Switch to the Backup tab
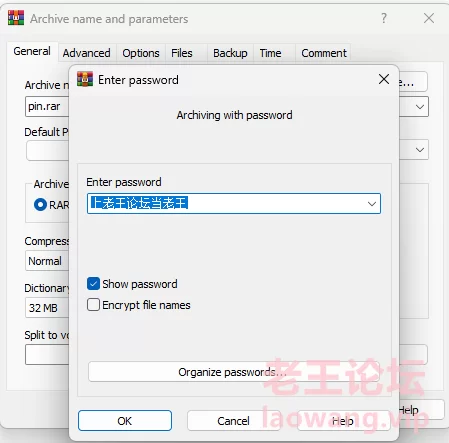 (x=230, y=53)
